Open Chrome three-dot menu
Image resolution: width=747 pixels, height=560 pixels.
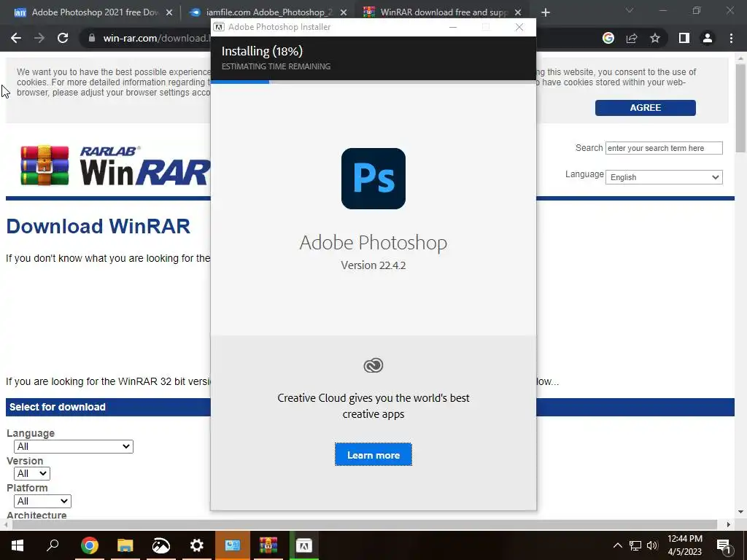tap(731, 38)
